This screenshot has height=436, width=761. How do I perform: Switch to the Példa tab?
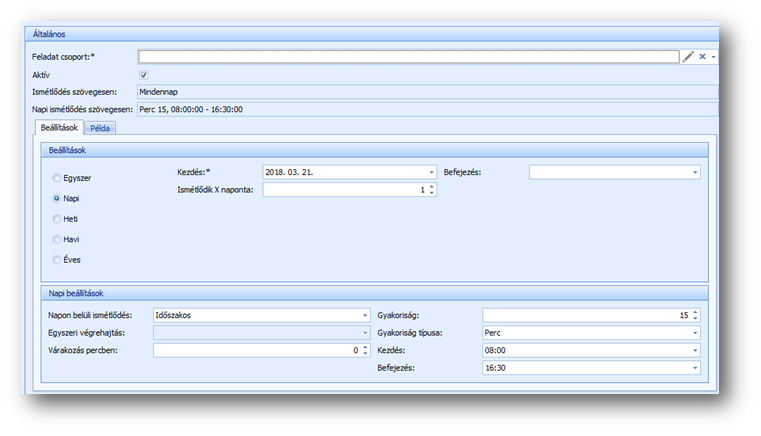101,128
